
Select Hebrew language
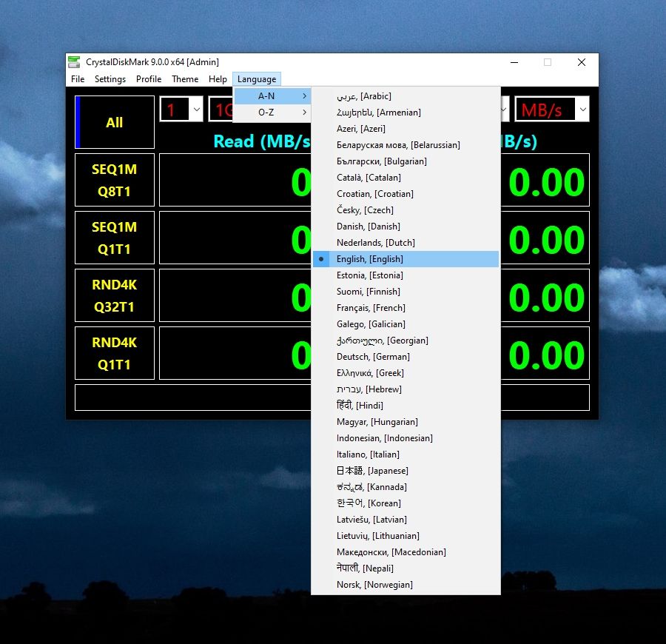[x=406, y=389]
